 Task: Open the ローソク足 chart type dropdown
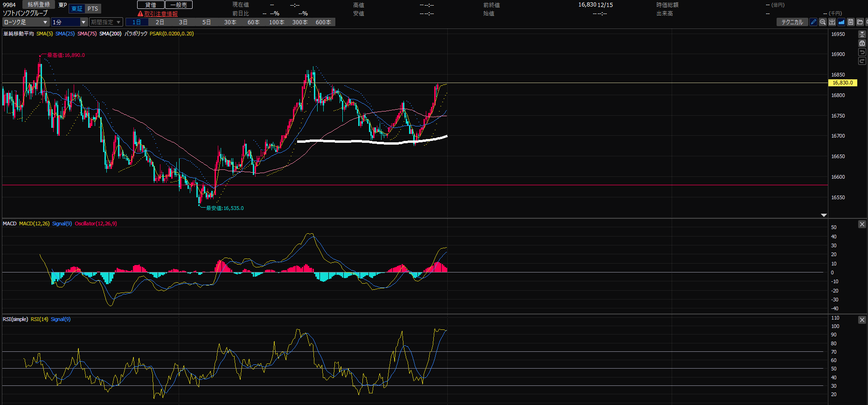(x=26, y=22)
